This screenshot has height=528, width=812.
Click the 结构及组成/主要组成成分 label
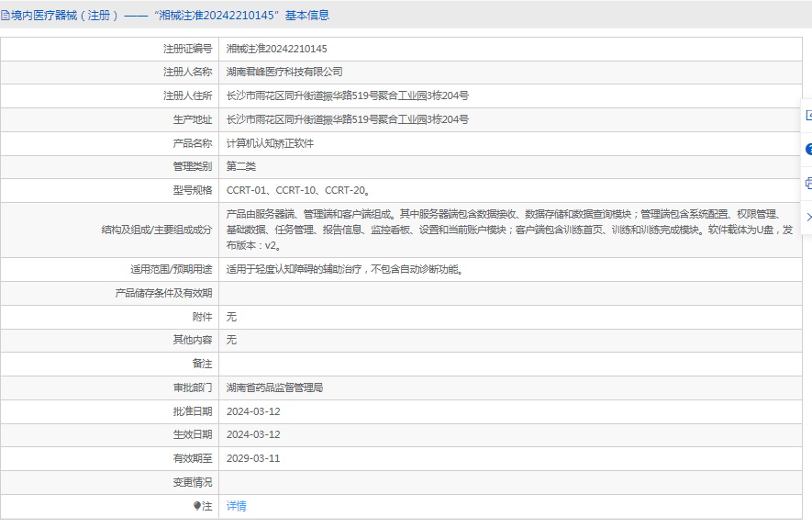pyautogui.click(x=157, y=230)
